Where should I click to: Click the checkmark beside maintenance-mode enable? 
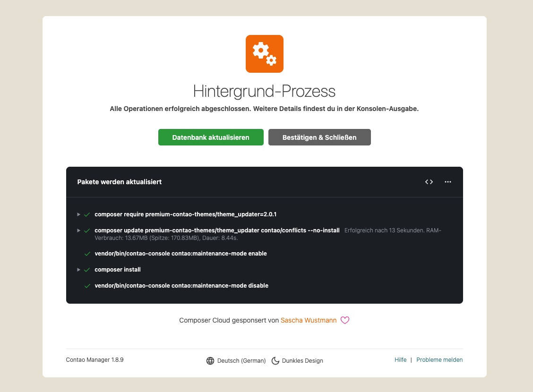pos(87,254)
